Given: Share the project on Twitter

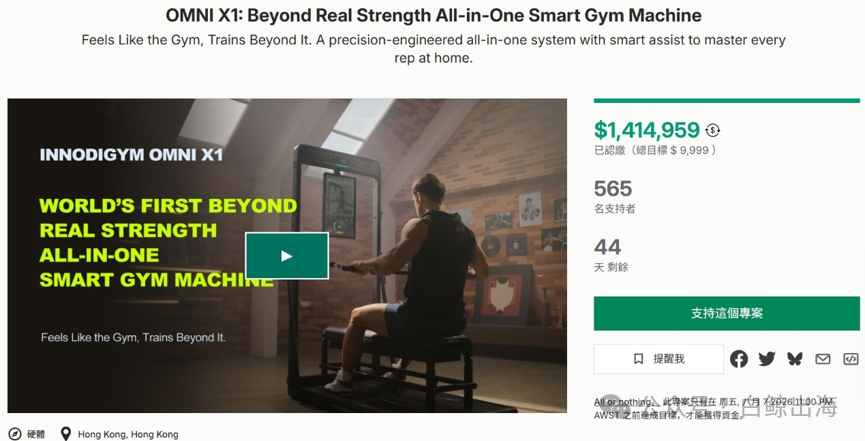Looking at the screenshot, I should click(766, 359).
